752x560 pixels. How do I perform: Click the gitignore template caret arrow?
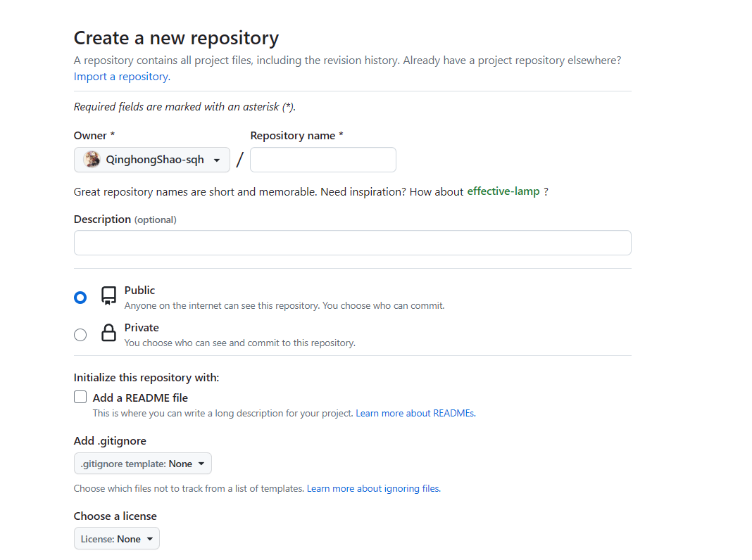click(x=201, y=464)
